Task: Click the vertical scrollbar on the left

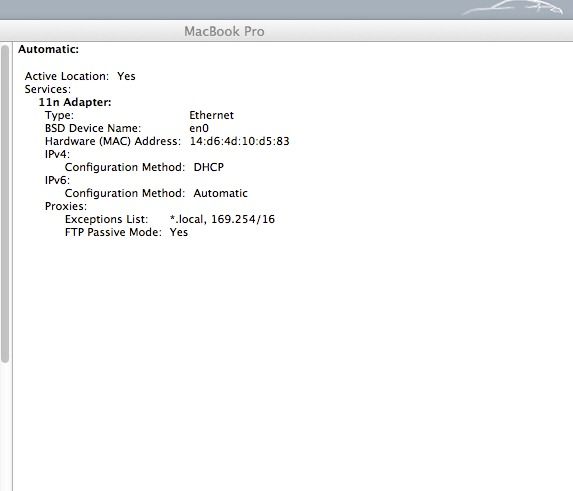Action: [x=5, y=204]
